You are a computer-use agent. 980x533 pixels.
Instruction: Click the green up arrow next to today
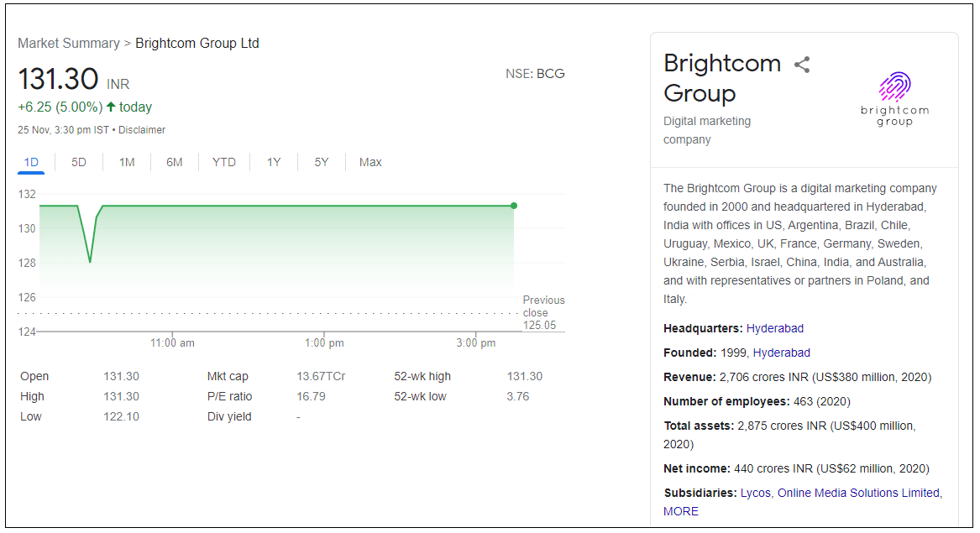111,107
